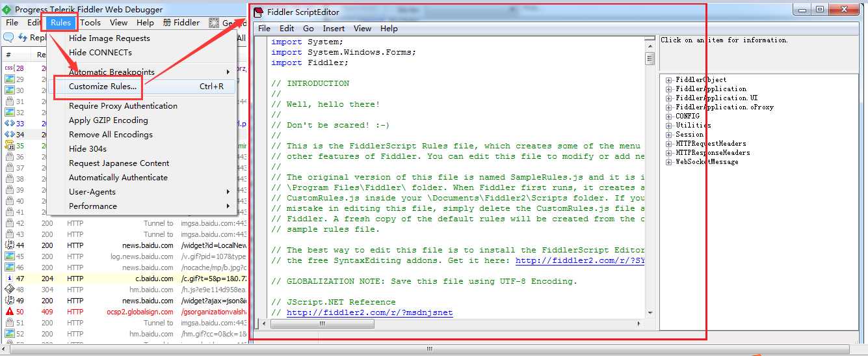This screenshot has height=356, width=868.
Task: Expand FiddlerApplication.UI tree node
Action: (668, 98)
